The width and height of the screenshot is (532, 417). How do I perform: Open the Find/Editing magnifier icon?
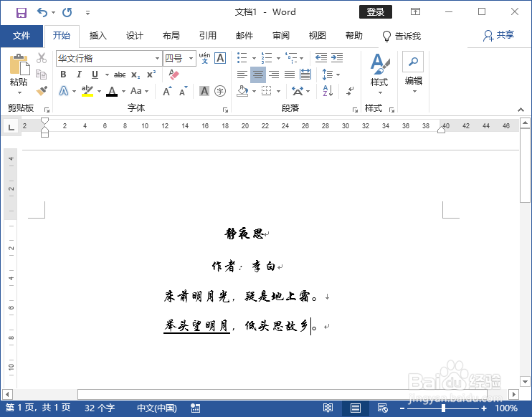[413, 62]
